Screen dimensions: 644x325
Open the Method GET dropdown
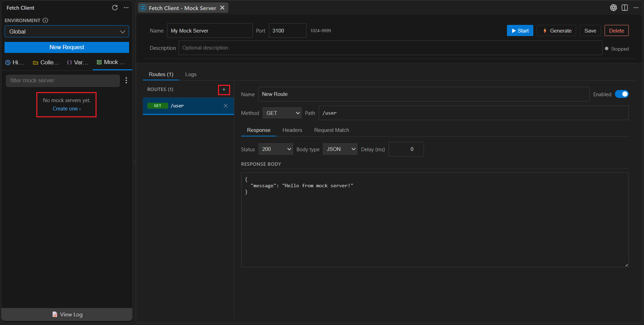282,113
